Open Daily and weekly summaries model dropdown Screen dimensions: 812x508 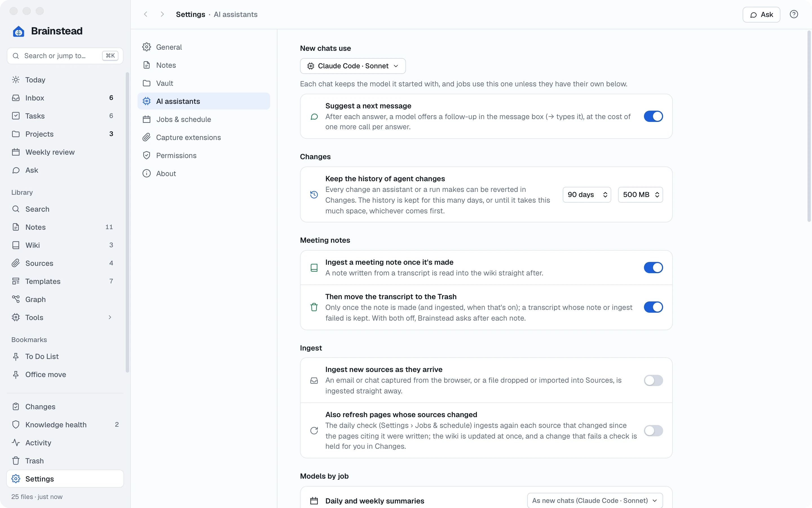pyautogui.click(x=595, y=501)
